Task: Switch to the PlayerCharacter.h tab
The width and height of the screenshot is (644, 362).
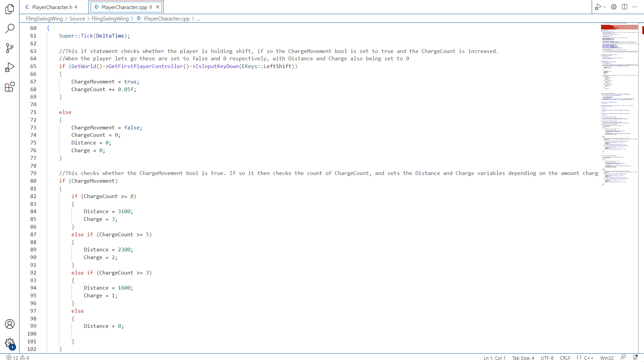Action: (52, 7)
